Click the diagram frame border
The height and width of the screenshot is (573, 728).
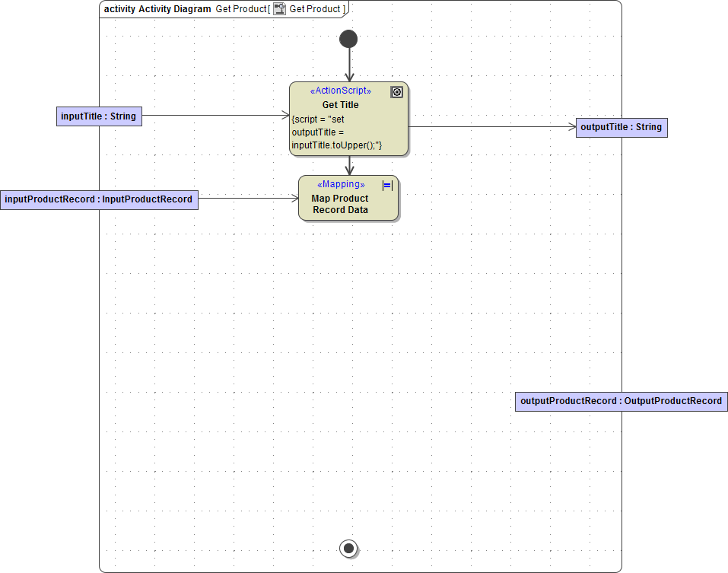(x=100, y=304)
